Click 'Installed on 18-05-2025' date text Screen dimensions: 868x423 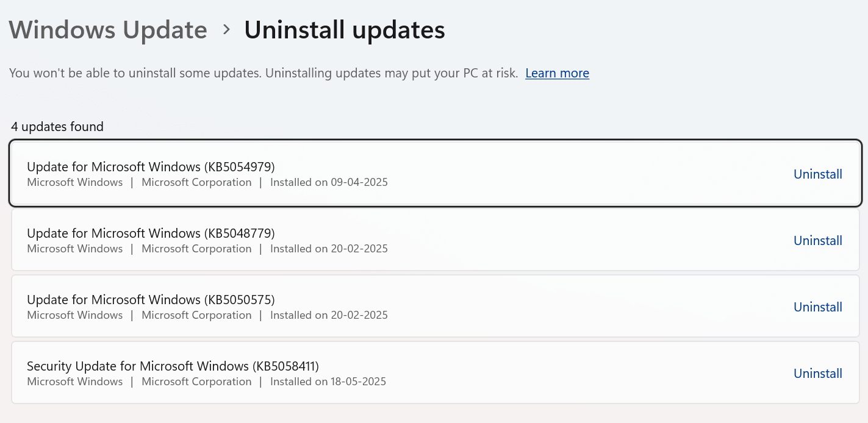pos(328,382)
